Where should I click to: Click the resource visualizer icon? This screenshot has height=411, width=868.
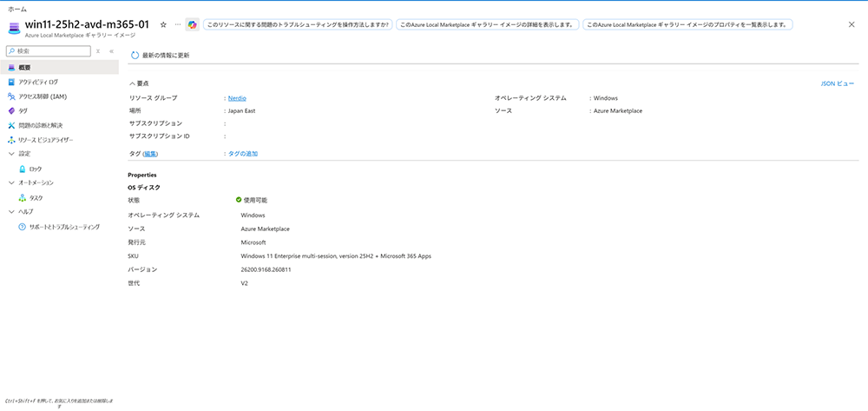(11, 140)
